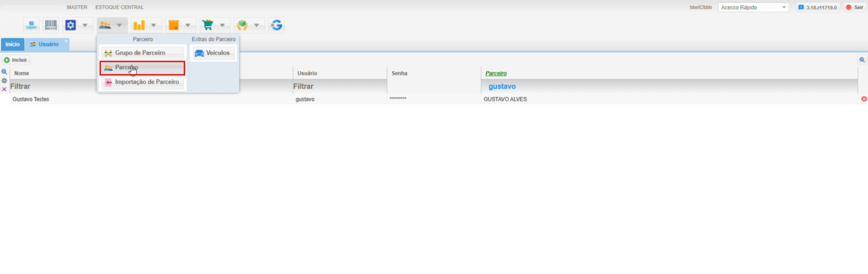Open the barcode boleto tool
The image size is (868, 274).
pyautogui.click(x=51, y=25)
